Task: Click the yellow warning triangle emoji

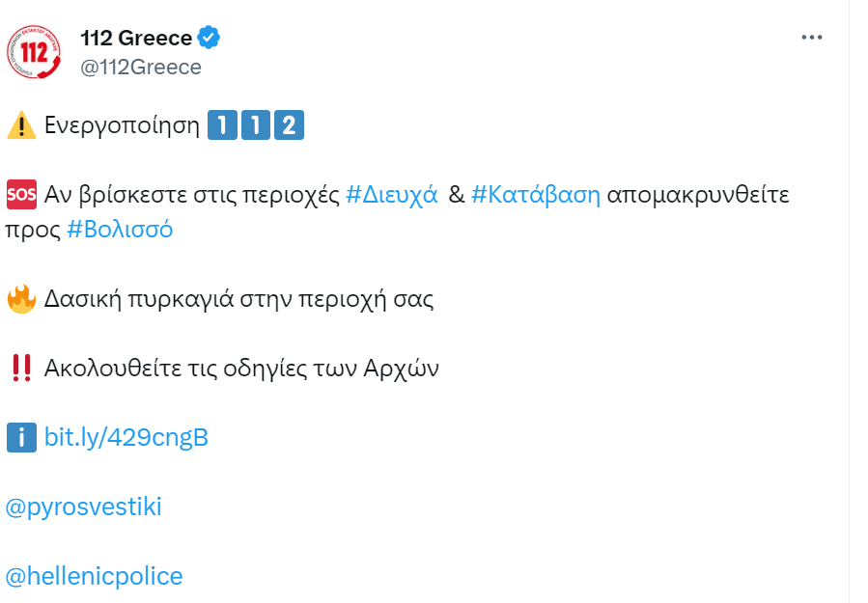Action: (21, 125)
